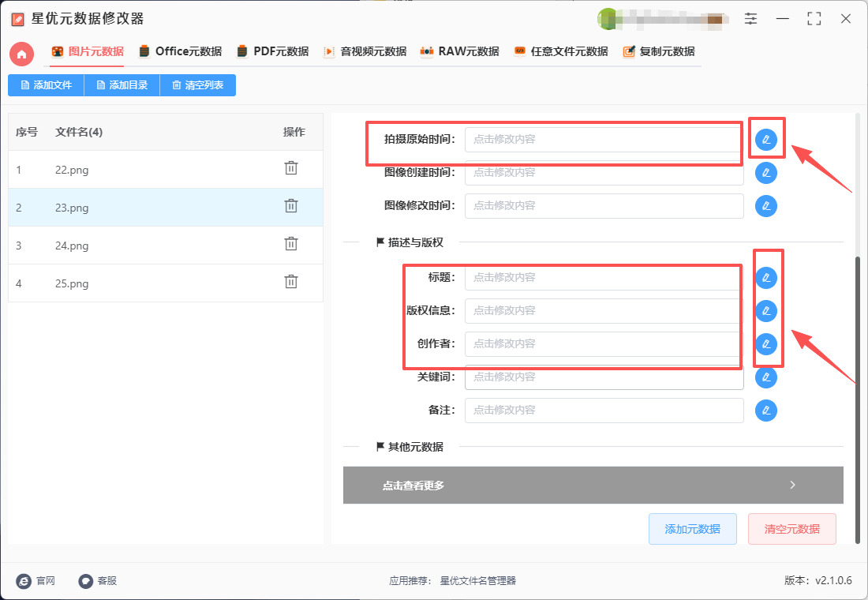The height and width of the screenshot is (600, 868).
Task: Click edit pencil for 图像修改时间
Action: (766, 206)
